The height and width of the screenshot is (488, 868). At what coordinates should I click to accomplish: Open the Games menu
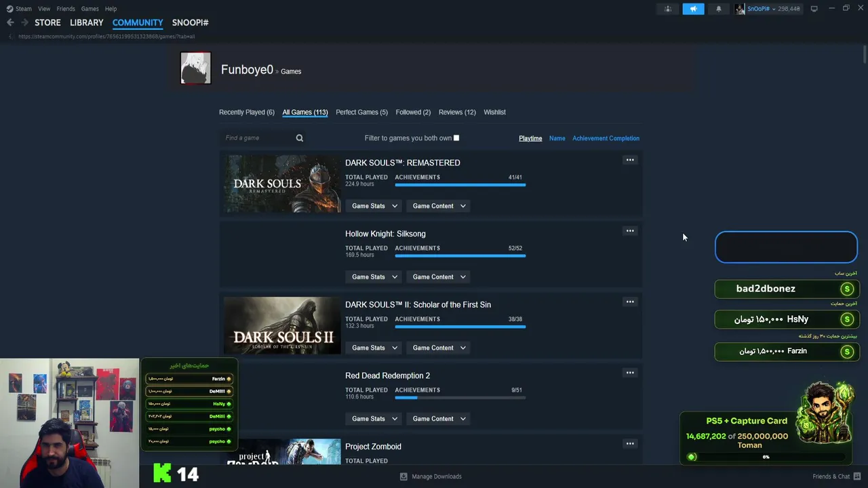(x=90, y=9)
